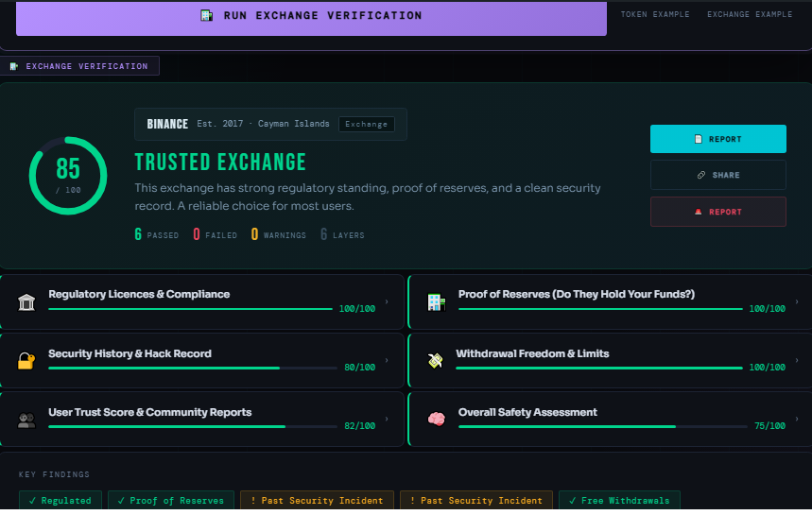Select the Exchange Verification tab label
Screen dimensions: 812x515
87,66
